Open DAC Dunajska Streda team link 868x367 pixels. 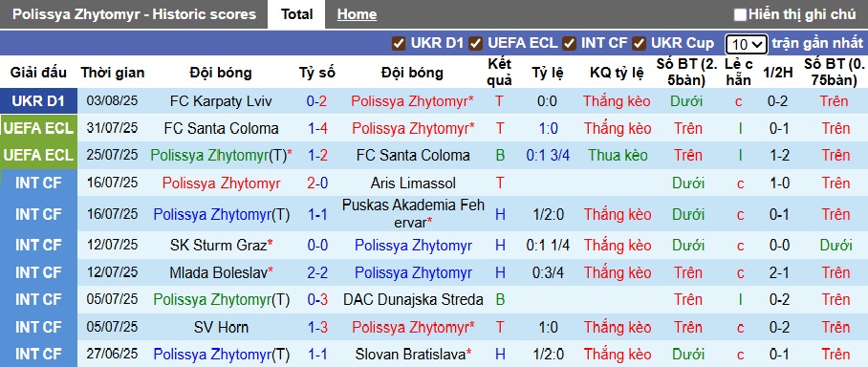pyautogui.click(x=413, y=299)
